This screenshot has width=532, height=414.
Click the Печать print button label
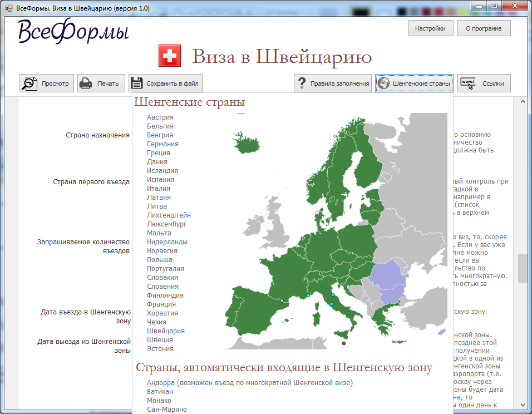tap(108, 83)
